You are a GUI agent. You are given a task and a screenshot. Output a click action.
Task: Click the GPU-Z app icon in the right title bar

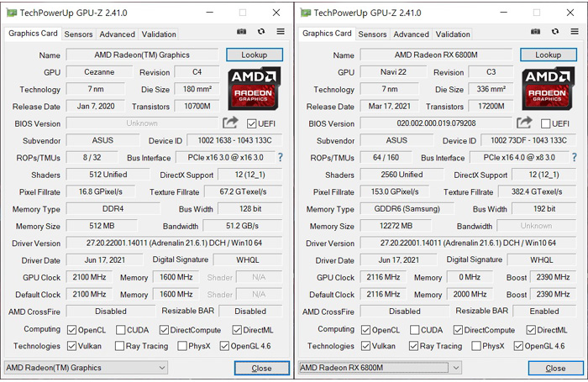[306, 13]
